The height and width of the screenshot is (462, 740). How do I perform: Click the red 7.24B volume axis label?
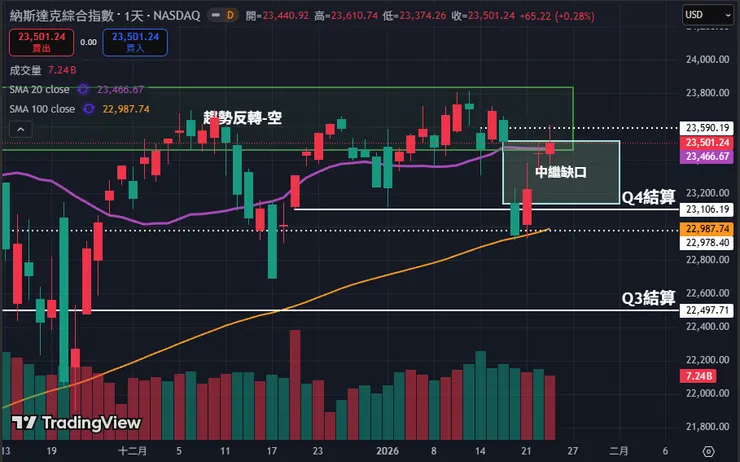coord(698,376)
